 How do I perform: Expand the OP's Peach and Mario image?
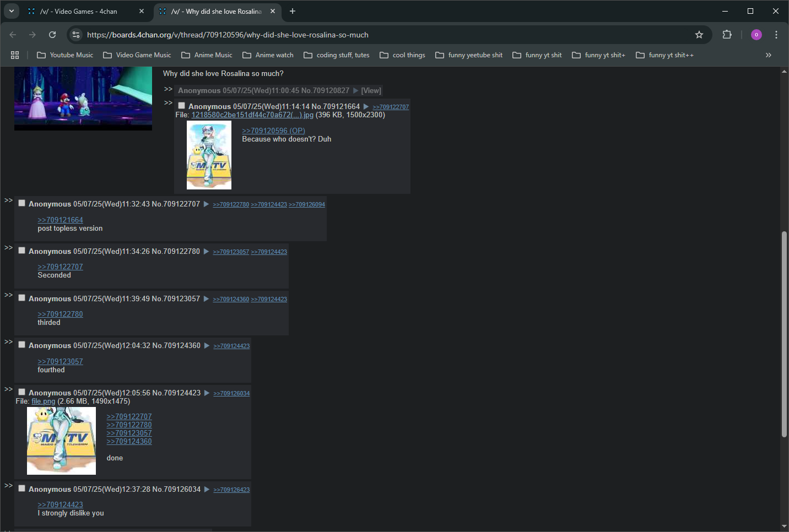(83, 99)
